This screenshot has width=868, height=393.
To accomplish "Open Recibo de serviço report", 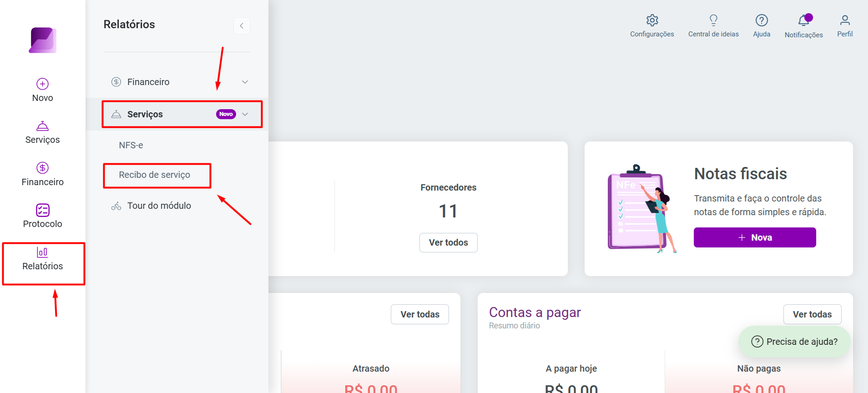I will coord(155,175).
